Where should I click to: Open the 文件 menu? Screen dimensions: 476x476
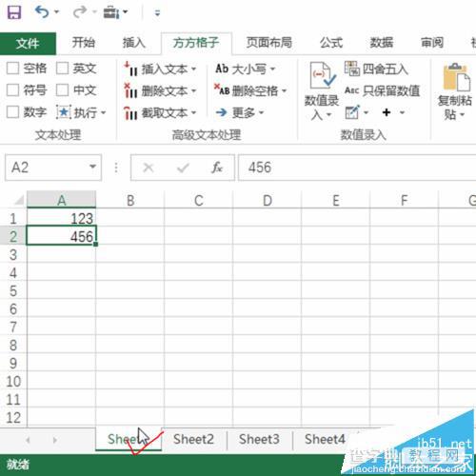tap(28, 44)
